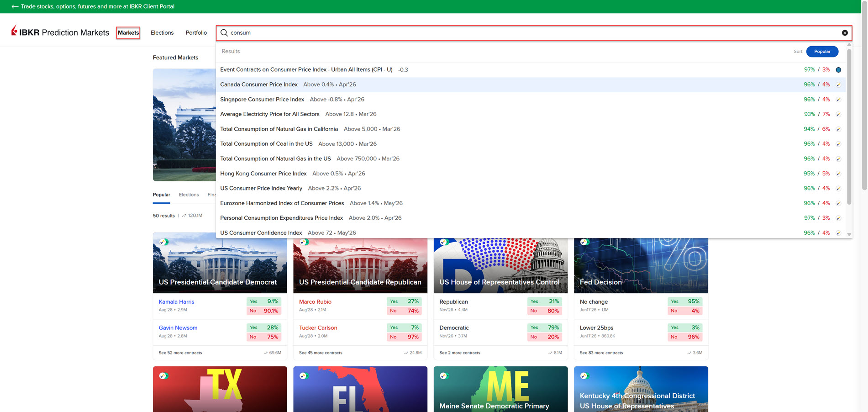The image size is (868, 412).
Task: Expand See 2 more contracts
Action: pos(460,353)
